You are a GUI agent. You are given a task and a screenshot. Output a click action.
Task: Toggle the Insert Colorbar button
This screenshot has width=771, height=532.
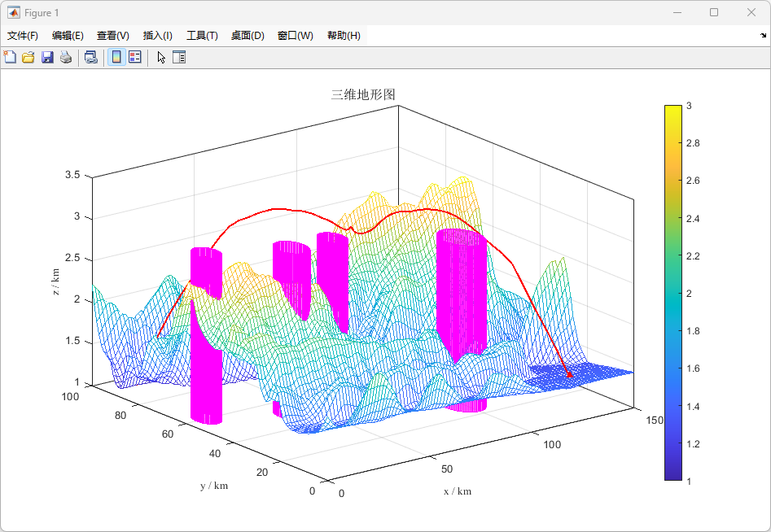coord(116,57)
